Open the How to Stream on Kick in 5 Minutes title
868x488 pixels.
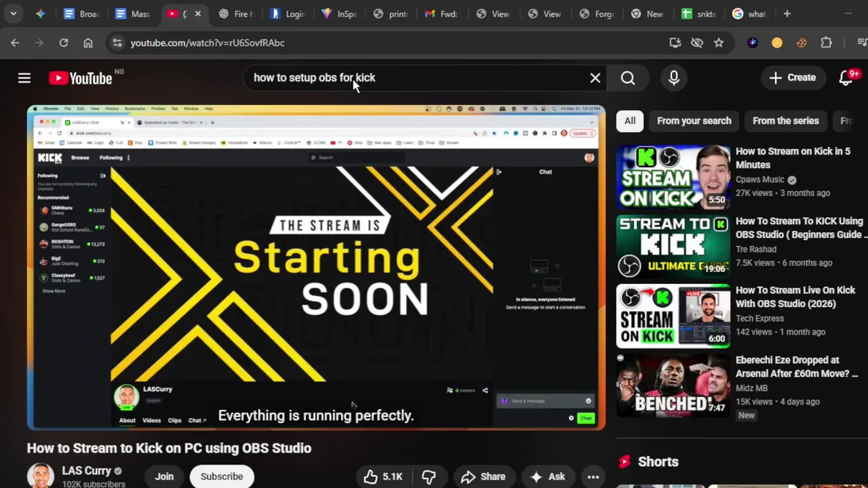point(793,158)
